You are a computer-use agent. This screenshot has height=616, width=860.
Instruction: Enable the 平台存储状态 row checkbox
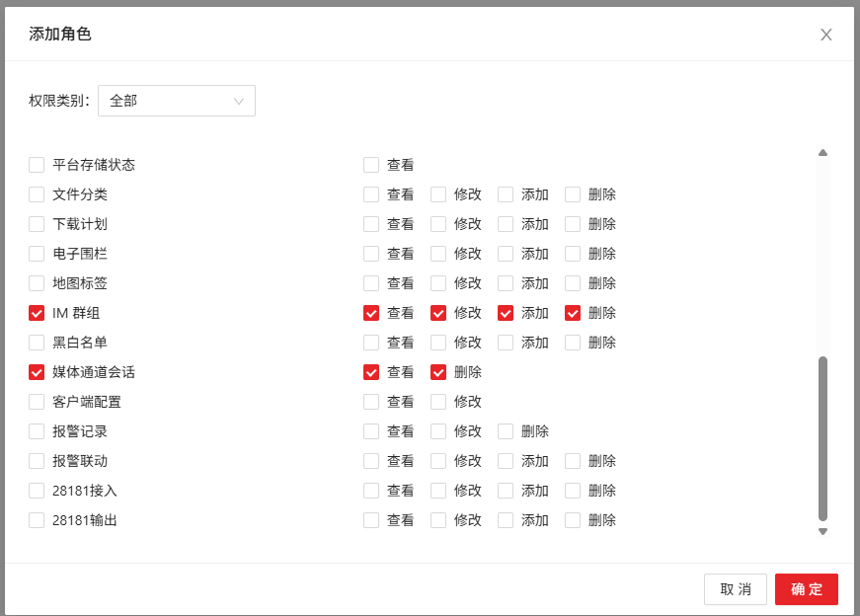[x=37, y=165]
